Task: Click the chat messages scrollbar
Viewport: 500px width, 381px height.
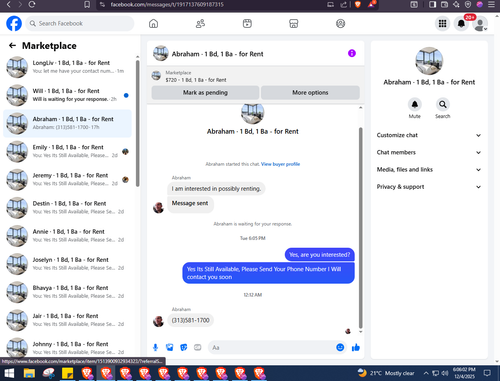Action: 360,227
